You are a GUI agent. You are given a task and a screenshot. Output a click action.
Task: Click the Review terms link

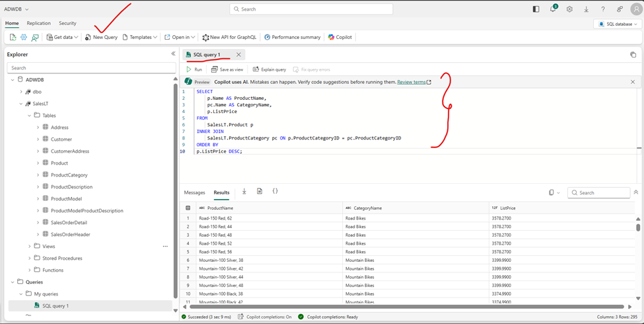pyautogui.click(x=411, y=82)
